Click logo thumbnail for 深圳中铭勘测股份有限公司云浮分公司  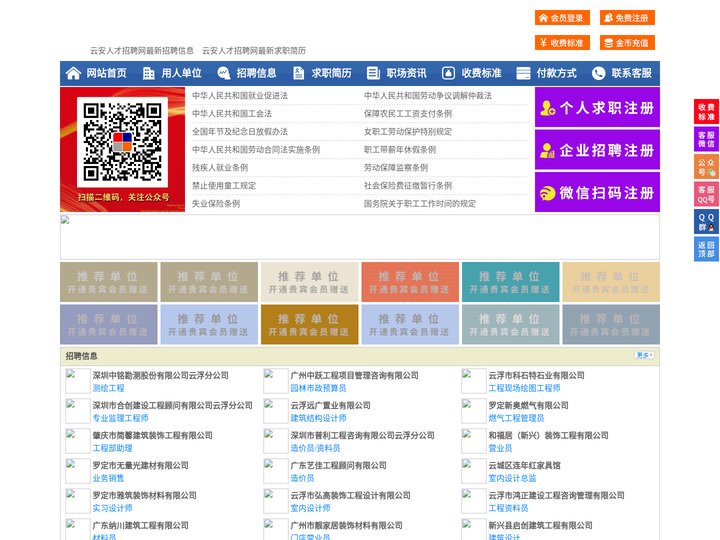[77, 381]
